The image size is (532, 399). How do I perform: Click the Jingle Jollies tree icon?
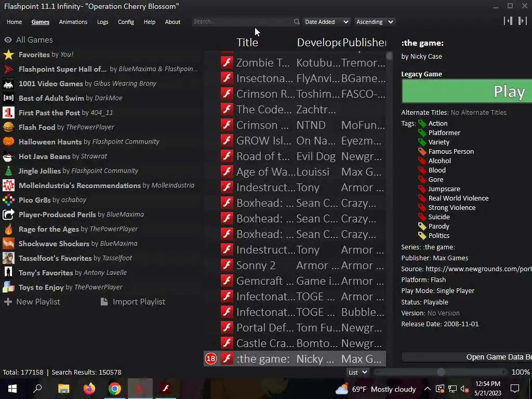8,171
